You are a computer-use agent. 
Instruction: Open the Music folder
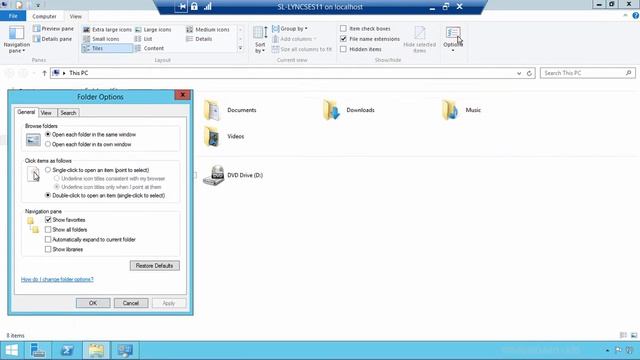point(461,110)
